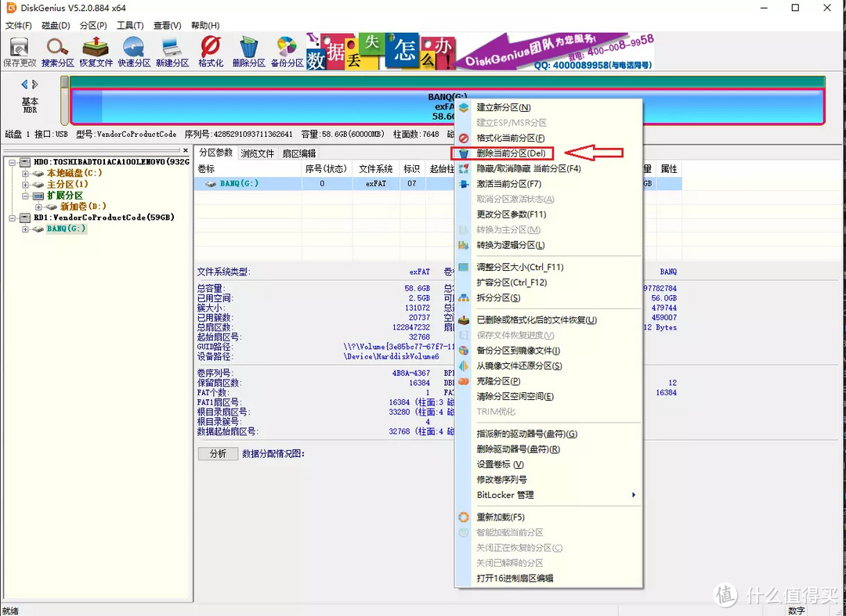Choose 格式化当前分区(F) in context menu

[x=548, y=138]
